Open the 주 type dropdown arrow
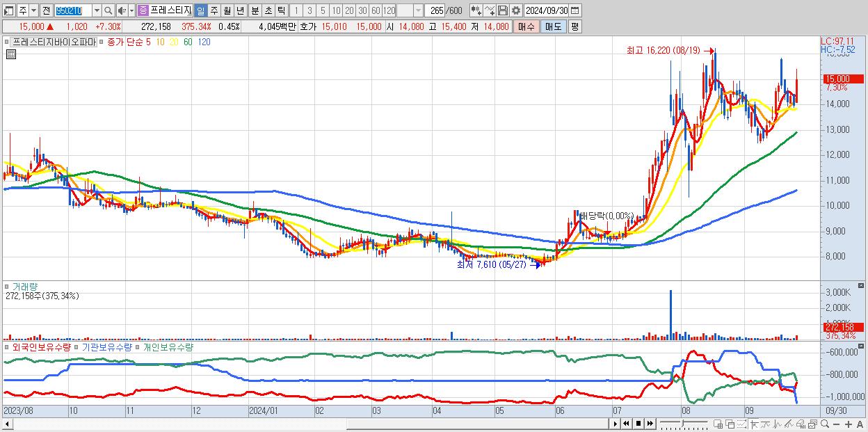Viewport: 868px width, 432px height. (x=34, y=10)
